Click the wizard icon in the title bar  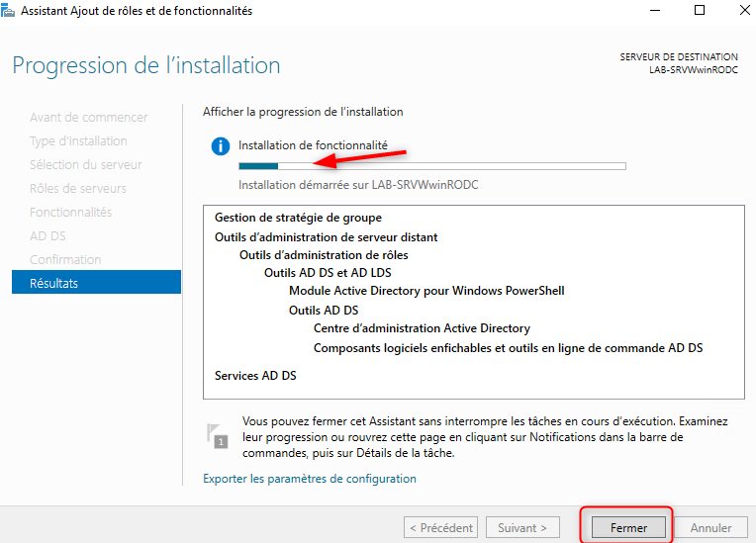[11, 11]
